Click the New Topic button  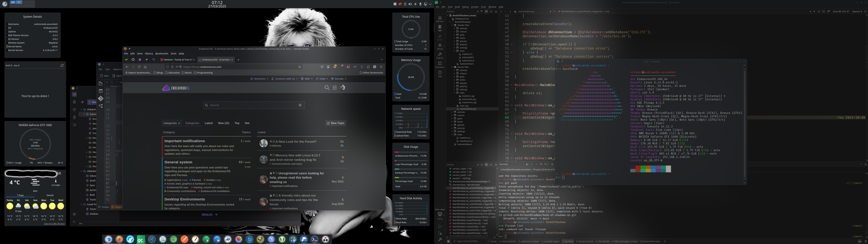tap(336, 123)
